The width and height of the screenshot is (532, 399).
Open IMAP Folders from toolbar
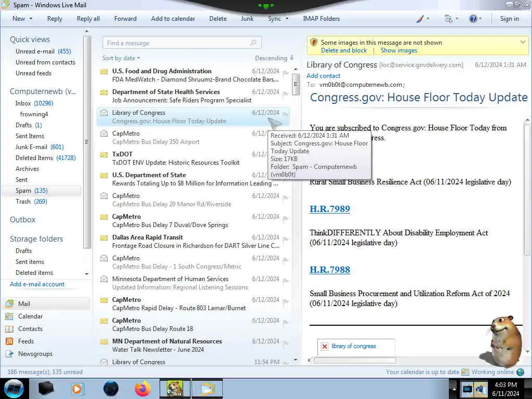[321, 19]
